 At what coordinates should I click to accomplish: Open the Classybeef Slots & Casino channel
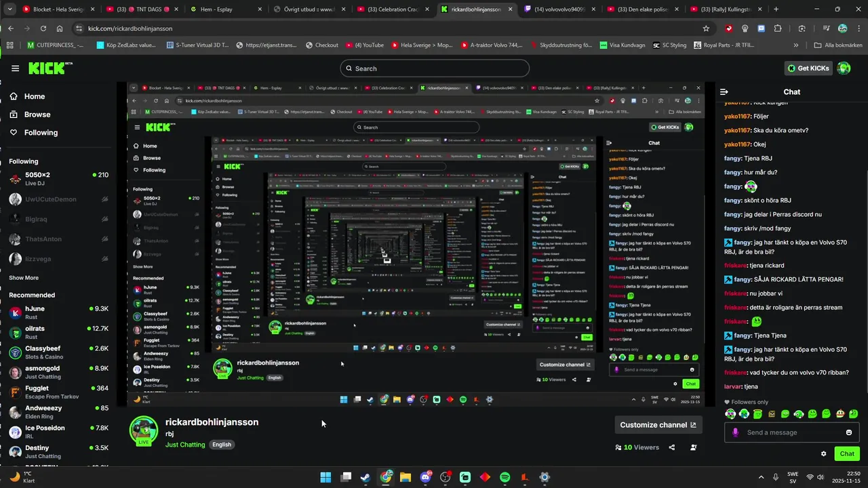point(58,352)
